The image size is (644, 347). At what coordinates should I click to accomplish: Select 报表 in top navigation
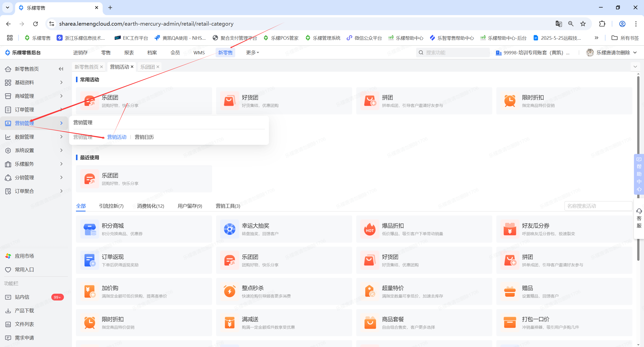coord(129,53)
